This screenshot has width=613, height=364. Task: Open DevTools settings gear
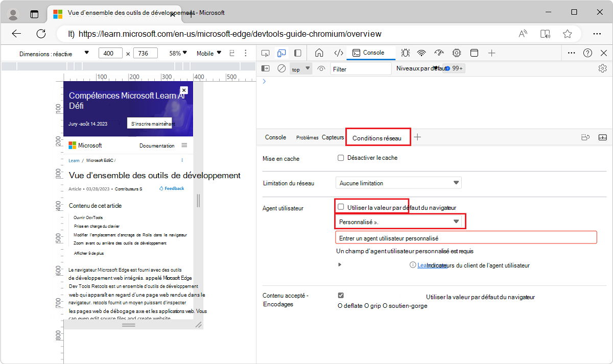click(456, 53)
